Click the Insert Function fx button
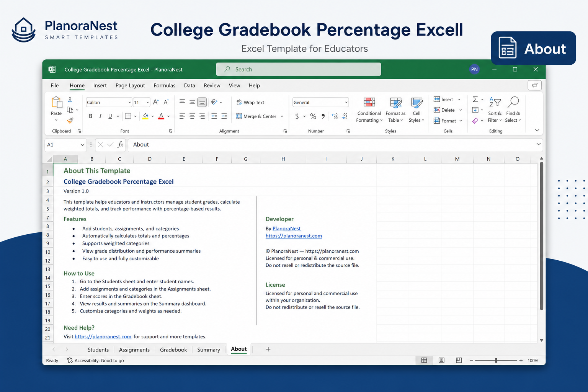588x392 pixels. (x=120, y=144)
